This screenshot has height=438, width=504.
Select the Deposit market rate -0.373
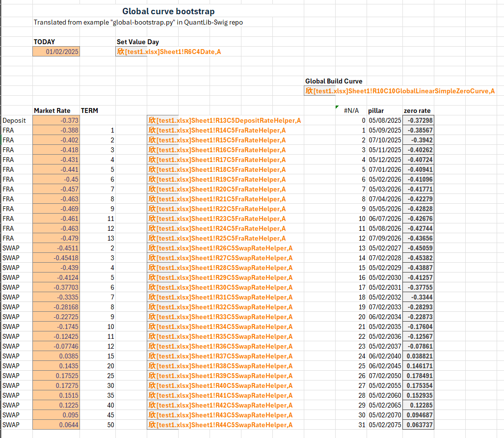click(56, 120)
